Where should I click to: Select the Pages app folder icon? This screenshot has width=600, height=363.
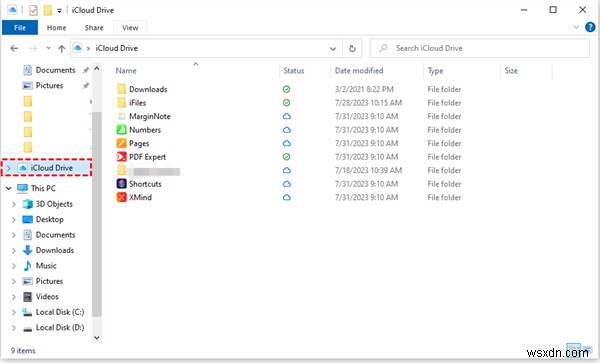[x=121, y=143]
